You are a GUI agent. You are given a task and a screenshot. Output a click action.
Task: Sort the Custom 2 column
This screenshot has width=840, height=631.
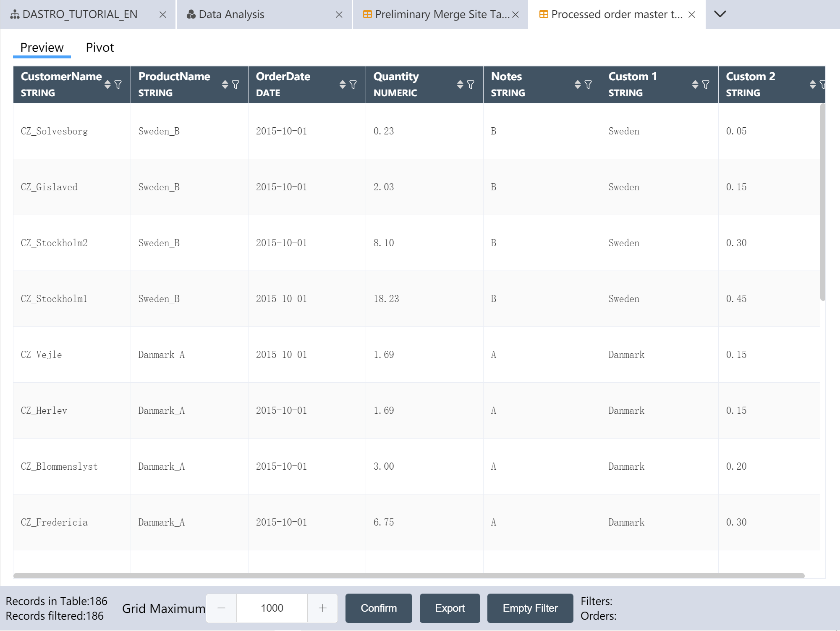click(813, 84)
